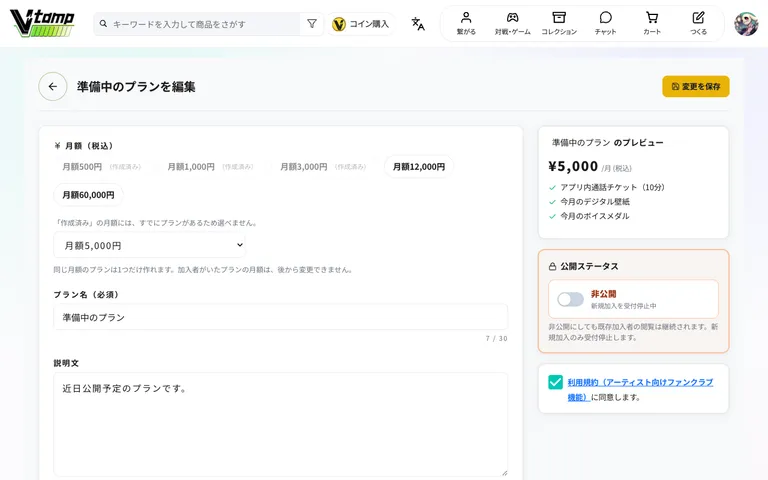768x480 pixels.
Task: Open the 月額5,000円 dropdown
Action: (149, 245)
